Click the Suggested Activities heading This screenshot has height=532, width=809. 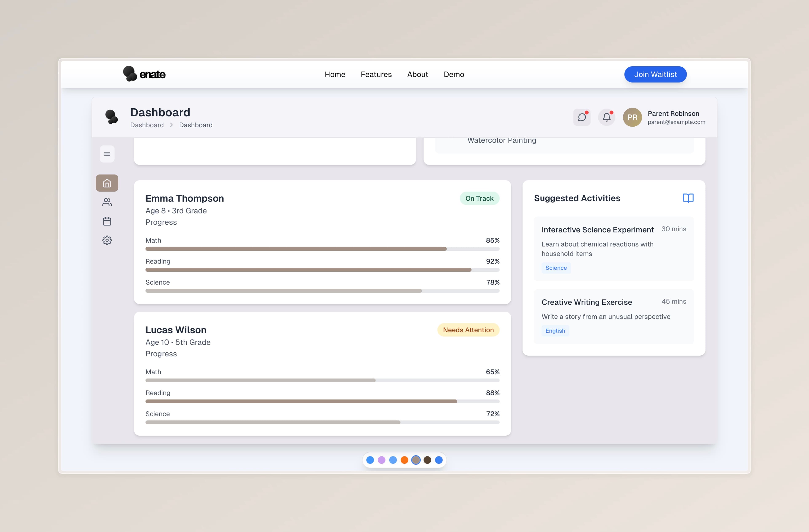(x=577, y=198)
